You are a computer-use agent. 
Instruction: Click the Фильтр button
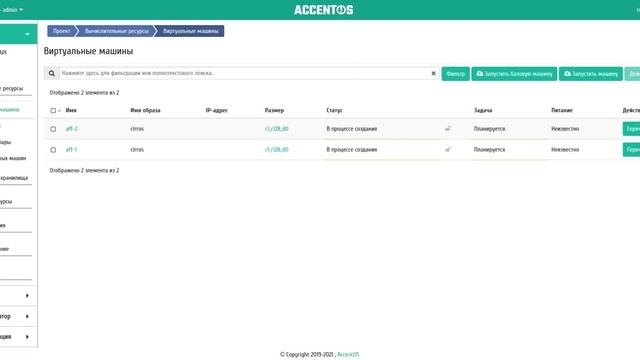pos(456,74)
